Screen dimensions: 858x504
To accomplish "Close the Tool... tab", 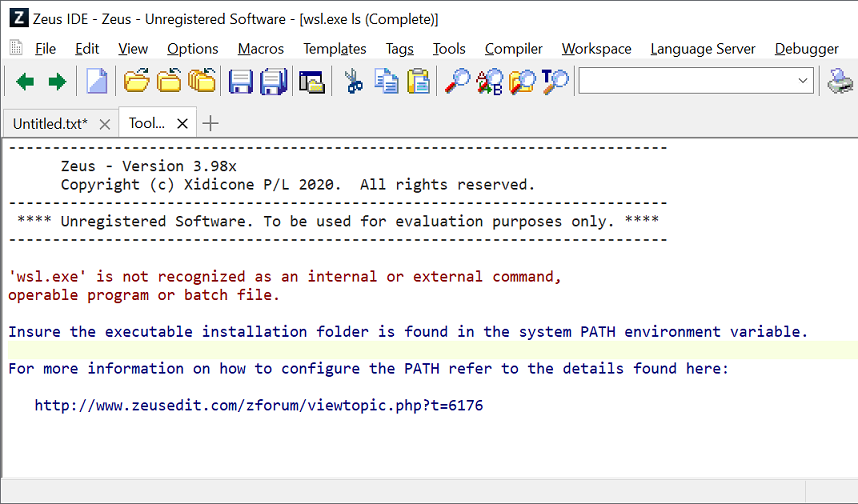I will click(x=182, y=124).
